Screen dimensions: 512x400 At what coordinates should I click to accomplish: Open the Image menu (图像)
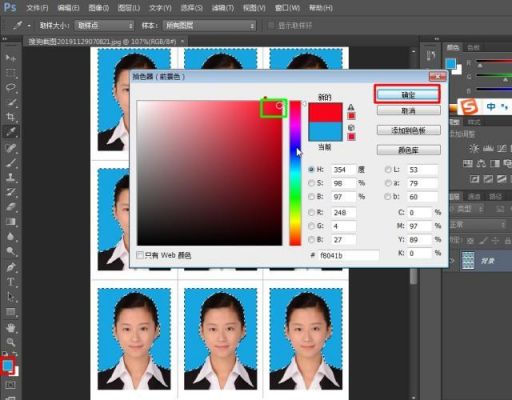point(99,8)
